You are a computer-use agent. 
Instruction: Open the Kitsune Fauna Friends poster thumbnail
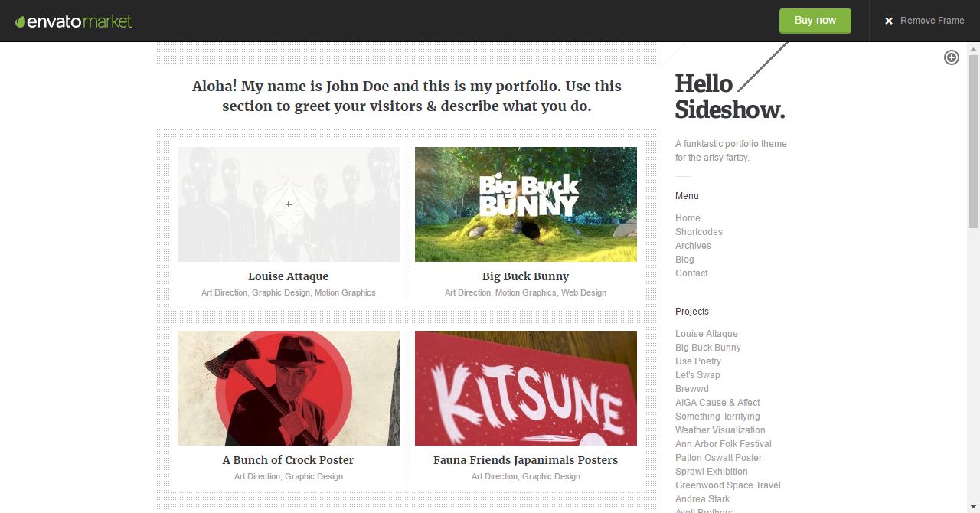526,388
